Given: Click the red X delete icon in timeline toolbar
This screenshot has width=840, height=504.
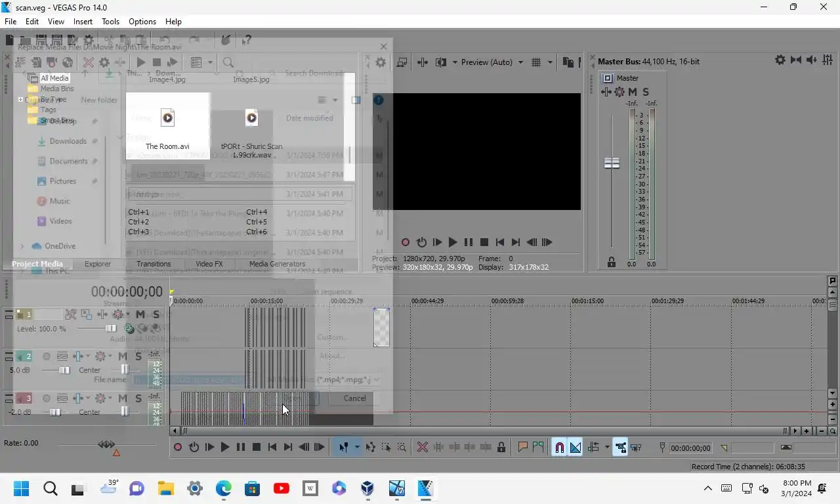Looking at the screenshot, I should 423,448.
